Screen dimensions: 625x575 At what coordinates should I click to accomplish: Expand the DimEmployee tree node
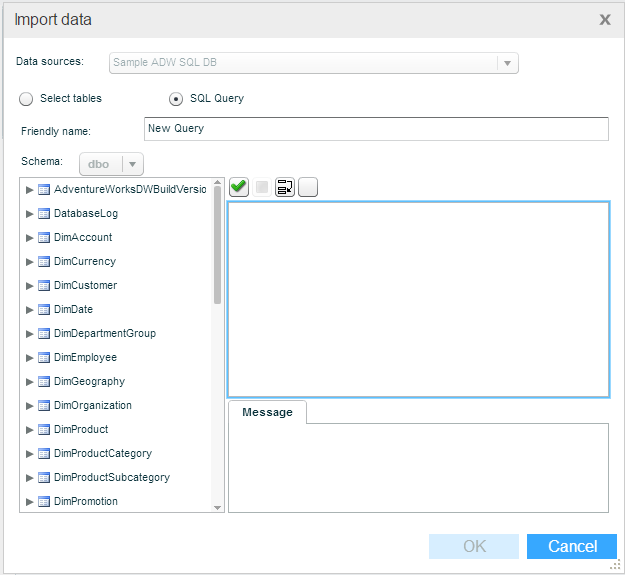click(x=30, y=358)
